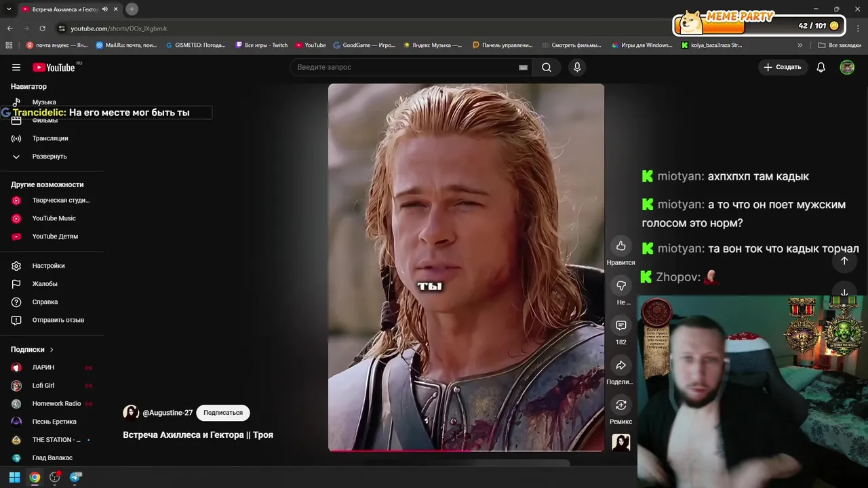Viewport: 868px width, 488px height.
Task: Open the Яндекс Музыка bookmark
Action: [x=433, y=45]
